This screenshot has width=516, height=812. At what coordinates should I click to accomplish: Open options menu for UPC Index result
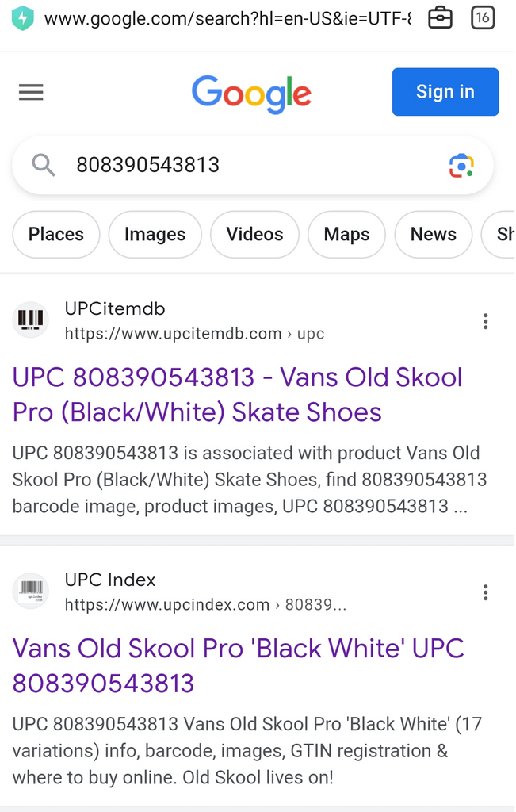[x=485, y=592]
